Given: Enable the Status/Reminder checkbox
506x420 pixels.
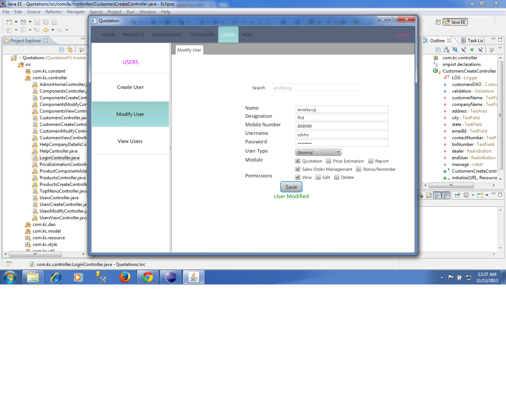Looking at the screenshot, I should click(359, 169).
